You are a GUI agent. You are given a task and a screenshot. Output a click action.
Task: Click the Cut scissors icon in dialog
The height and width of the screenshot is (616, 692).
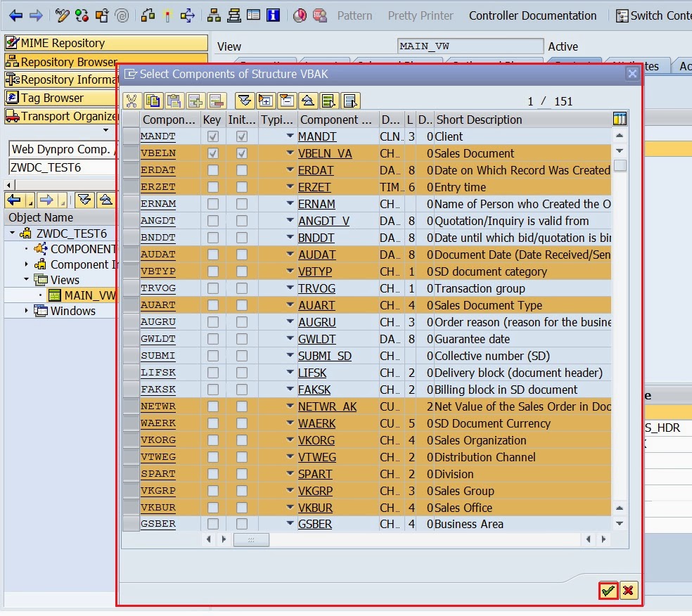click(132, 101)
